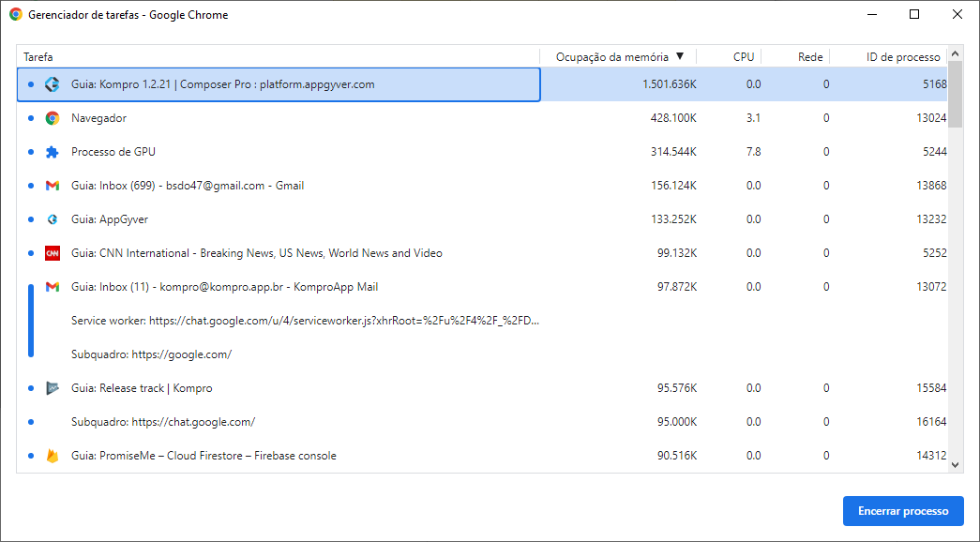The width and height of the screenshot is (980, 542).
Task: Select the Inbox (11) KomproApp Mail task
Action: click(x=482, y=287)
